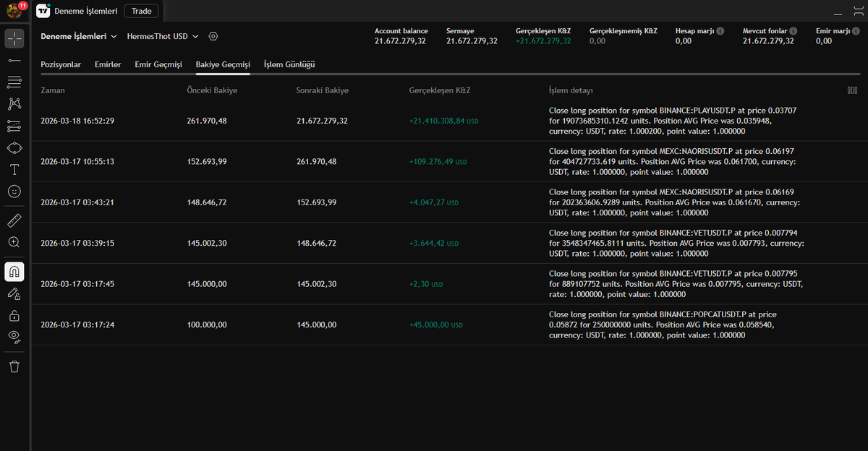Open the forecasting and measurement tools

(x=14, y=126)
